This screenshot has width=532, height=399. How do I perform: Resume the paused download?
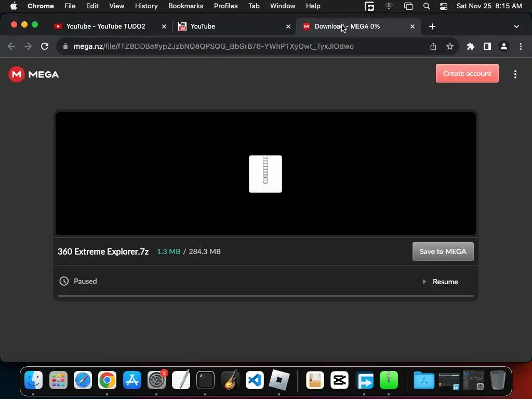[441, 282]
